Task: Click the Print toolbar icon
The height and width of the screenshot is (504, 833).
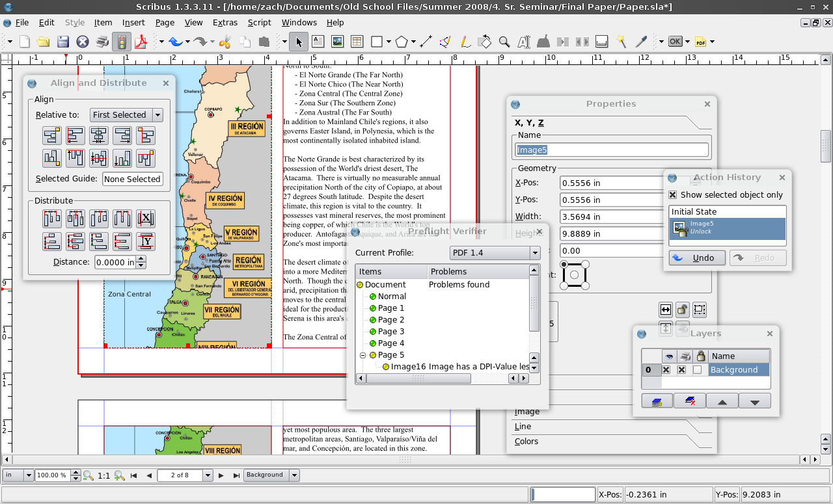Action: (x=102, y=42)
